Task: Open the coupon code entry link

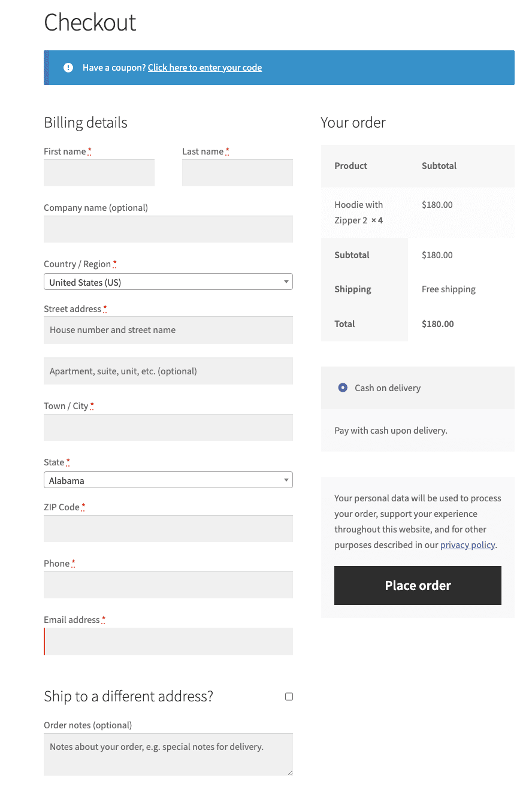Action: [204, 67]
